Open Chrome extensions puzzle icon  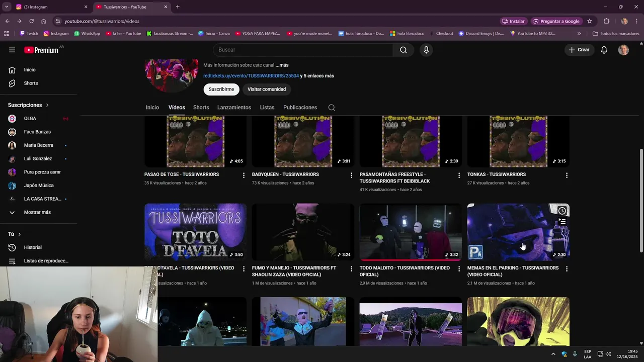click(606, 21)
